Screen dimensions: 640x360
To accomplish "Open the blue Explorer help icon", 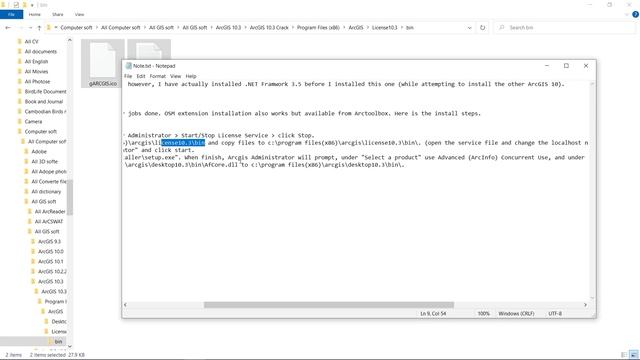I will click(635, 14).
